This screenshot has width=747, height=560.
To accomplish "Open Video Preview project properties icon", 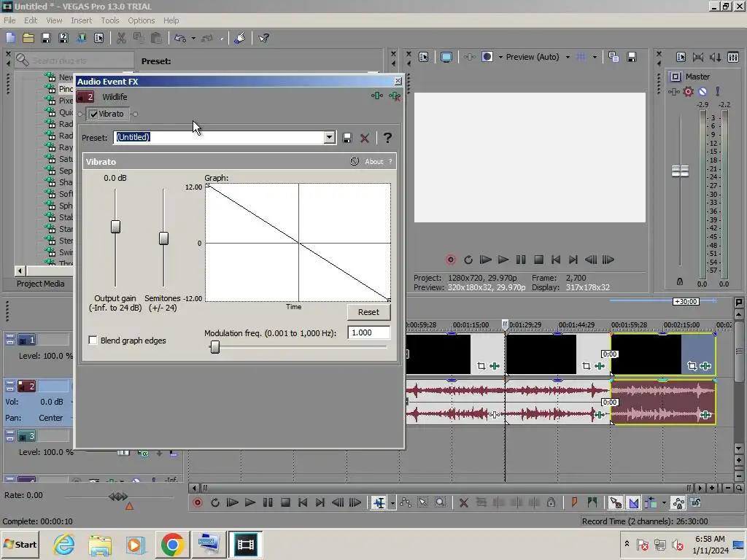I will coord(424,57).
